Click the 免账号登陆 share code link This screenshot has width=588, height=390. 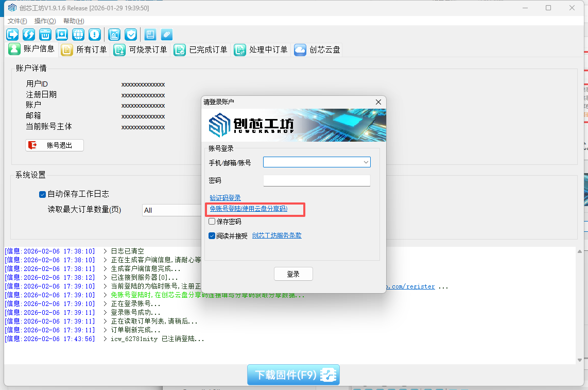click(248, 209)
